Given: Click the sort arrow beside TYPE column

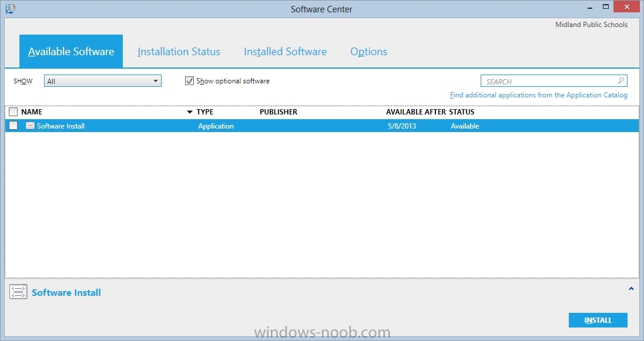Looking at the screenshot, I should click(x=190, y=112).
